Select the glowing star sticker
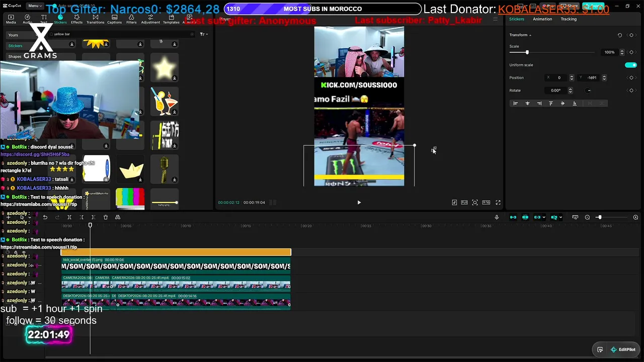The height and width of the screenshot is (362, 644). (164, 68)
